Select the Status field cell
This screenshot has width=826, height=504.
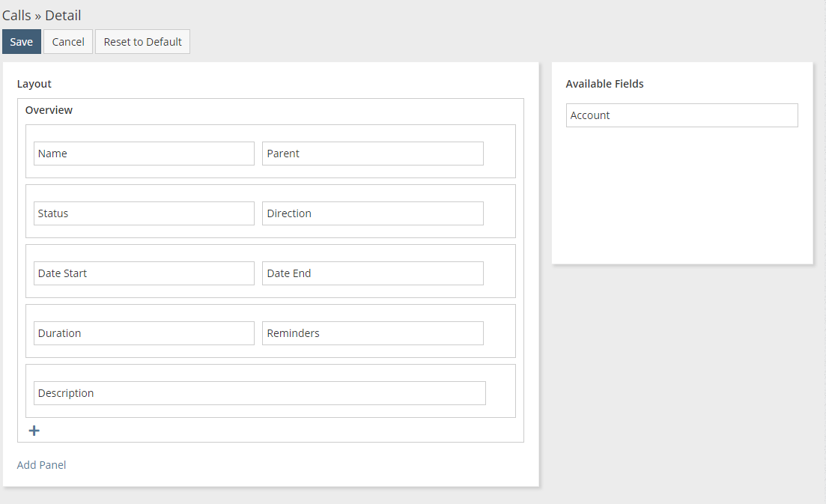coord(144,213)
